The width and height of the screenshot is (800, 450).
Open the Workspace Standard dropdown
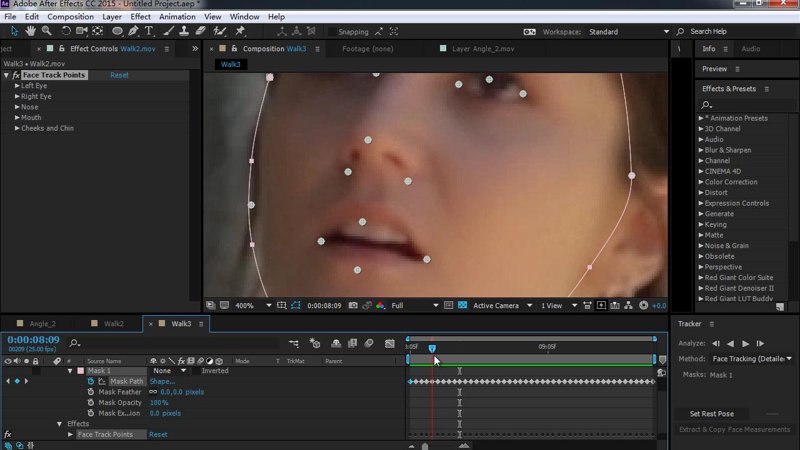coord(629,32)
